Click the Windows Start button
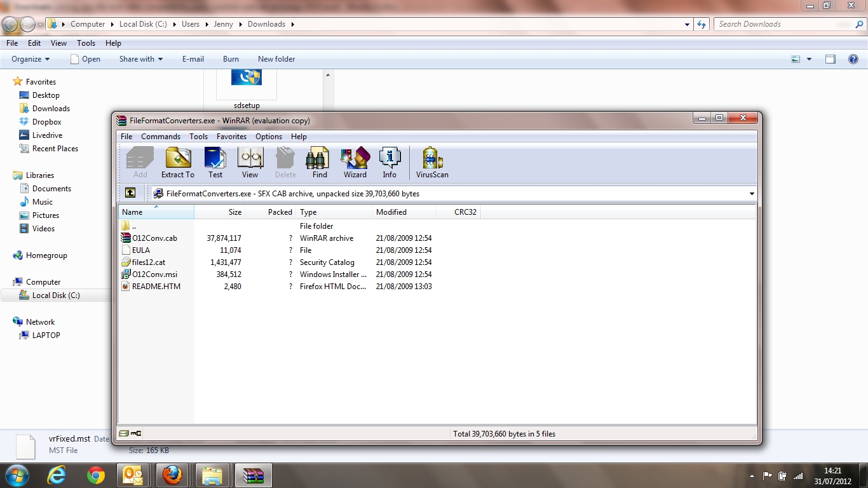The image size is (868, 488). click(17, 475)
